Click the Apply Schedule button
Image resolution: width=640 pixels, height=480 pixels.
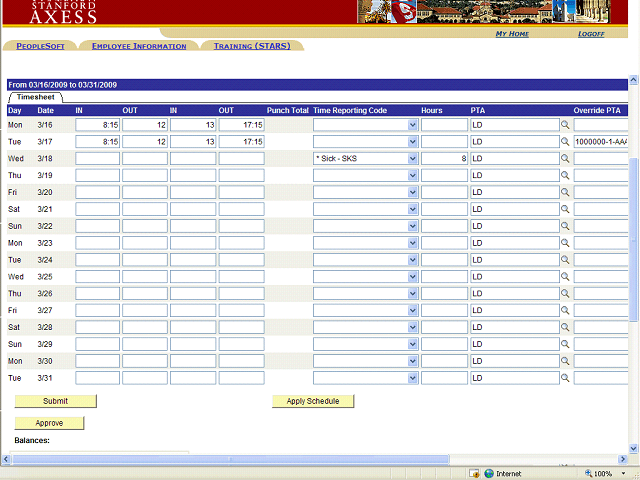click(313, 401)
